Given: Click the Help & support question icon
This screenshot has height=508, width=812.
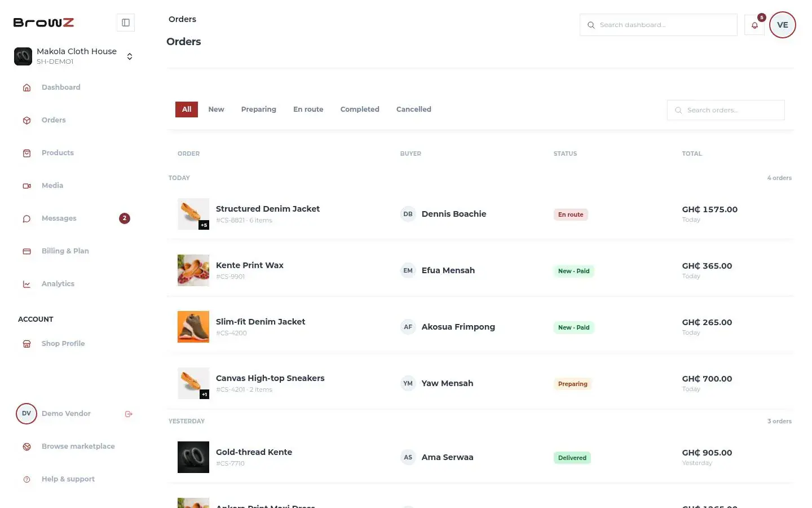Looking at the screenshot, I should point(27,479).
